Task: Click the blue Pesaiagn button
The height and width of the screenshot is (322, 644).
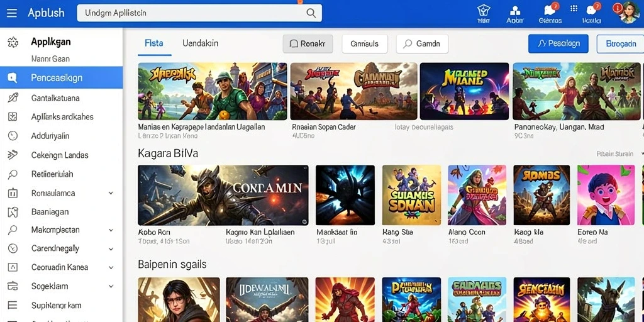Action: (x=558, y=43)
